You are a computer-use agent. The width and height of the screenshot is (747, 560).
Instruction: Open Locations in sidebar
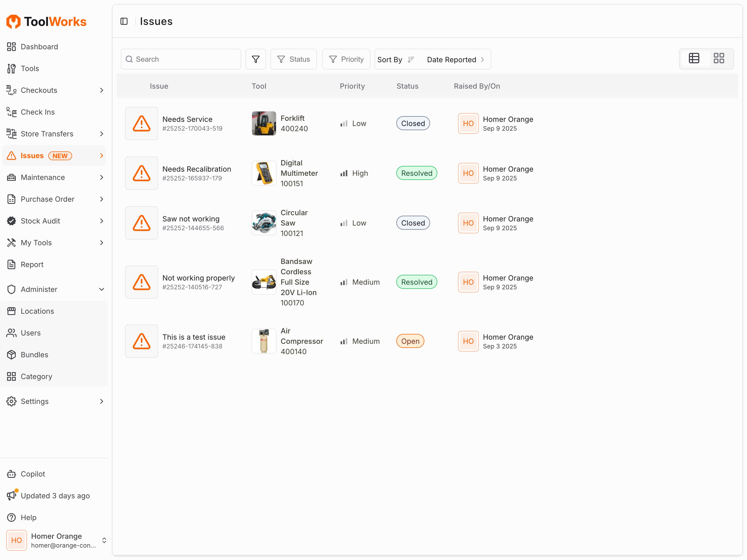tap(37, 311)
